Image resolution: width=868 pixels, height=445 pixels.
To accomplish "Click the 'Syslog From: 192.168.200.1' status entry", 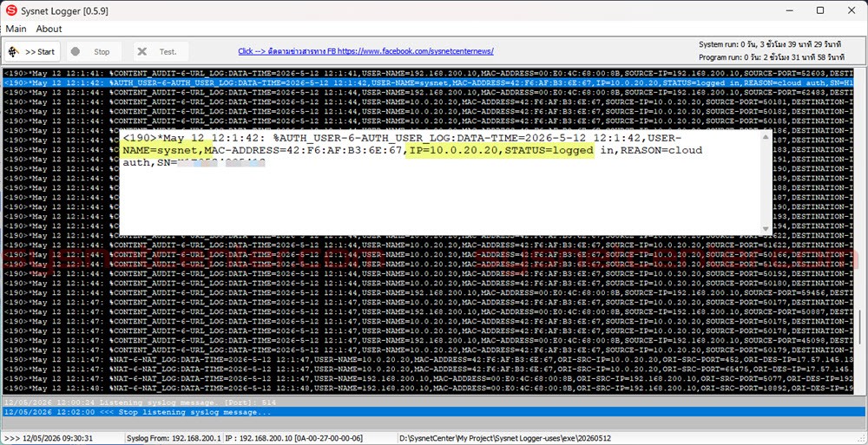I will (x=174, y=438).
